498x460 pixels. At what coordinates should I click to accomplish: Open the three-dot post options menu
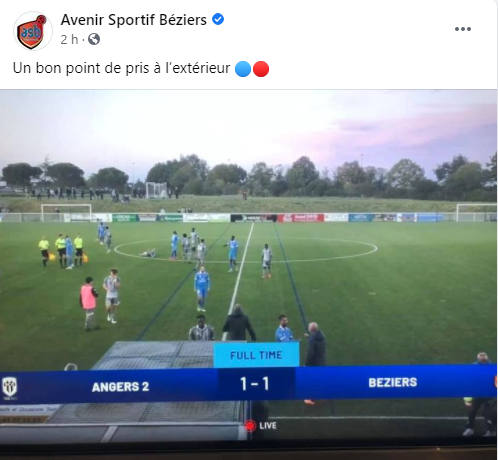click(463, 29)
